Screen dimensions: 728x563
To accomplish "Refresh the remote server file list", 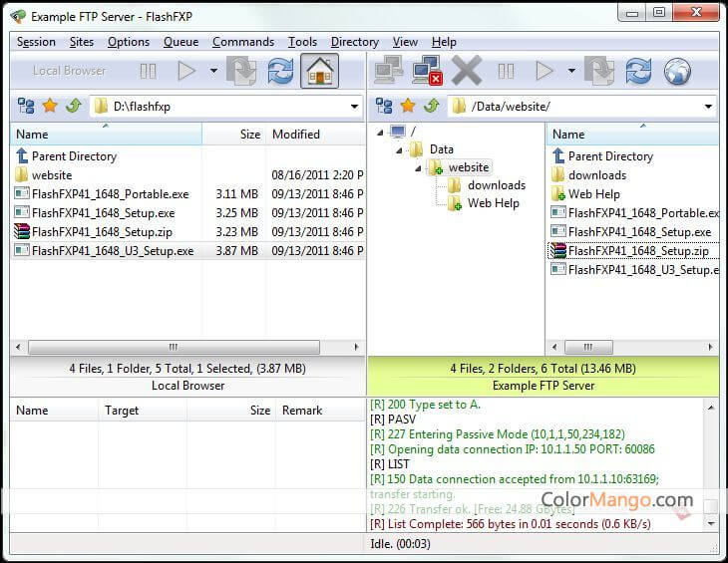I will point(638,72).
